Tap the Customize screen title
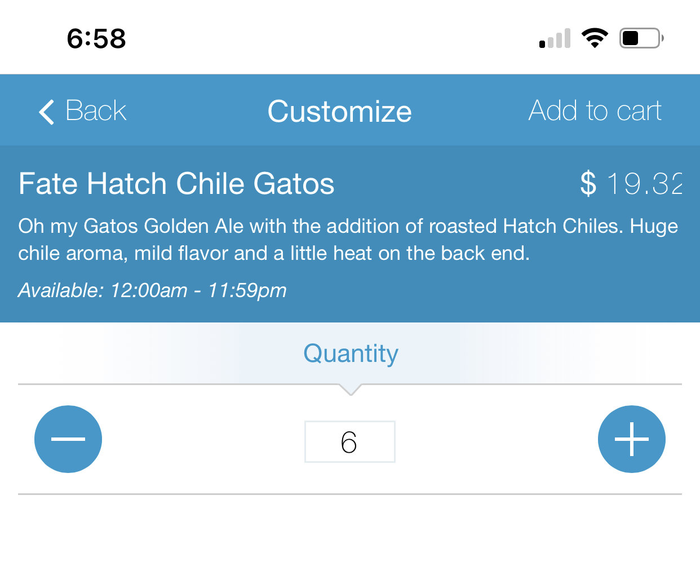The image size is (700, 588). [x=339, y=111]
